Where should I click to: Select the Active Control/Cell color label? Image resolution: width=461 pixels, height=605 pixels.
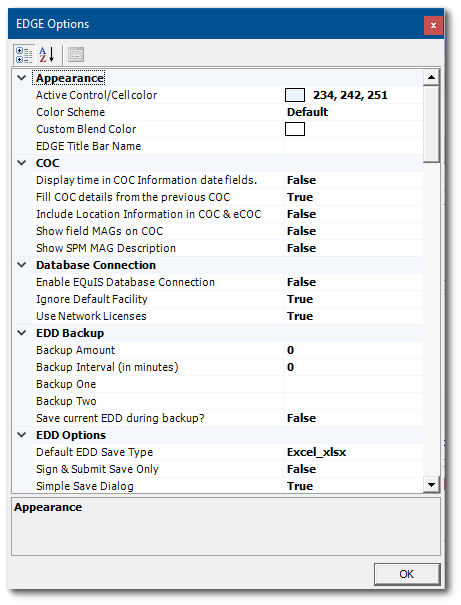click(96, 95)
